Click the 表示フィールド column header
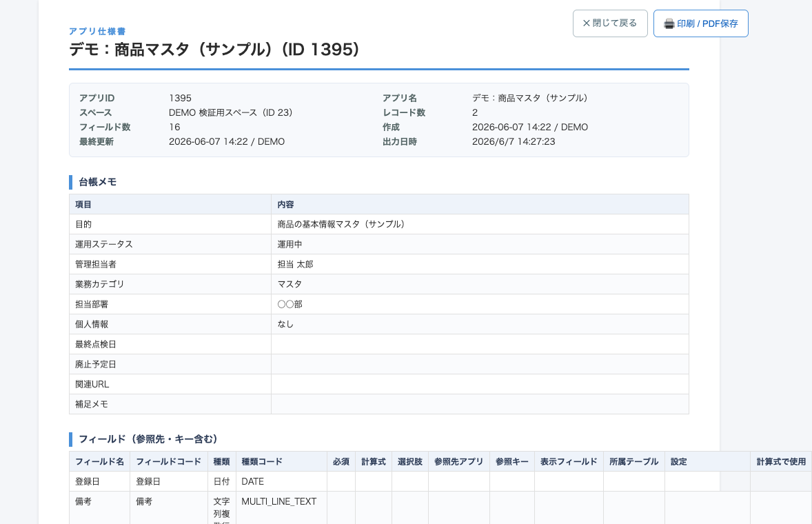812x524 pixels. point(569,461)
